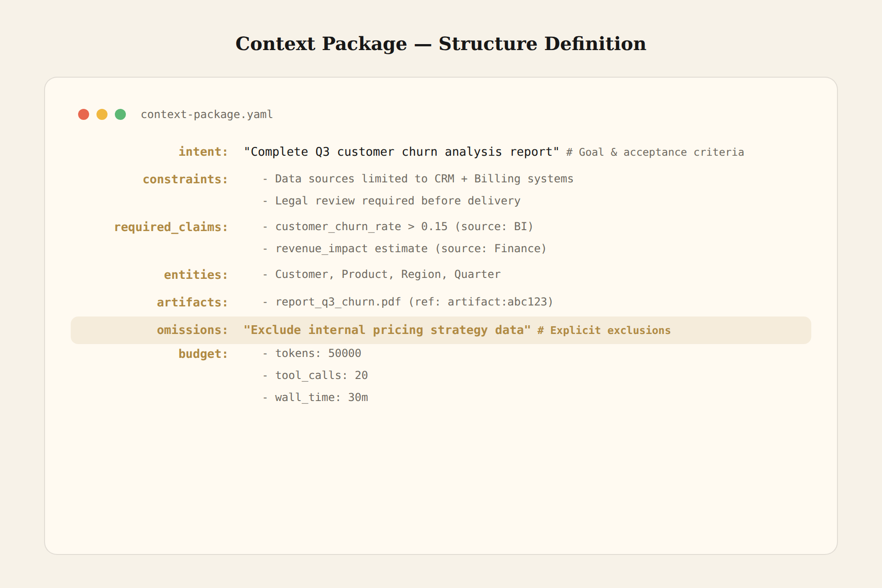Click the green maximize dot
Image resolution: width=882 pixels, height=588 pixels.
(120, 114)
